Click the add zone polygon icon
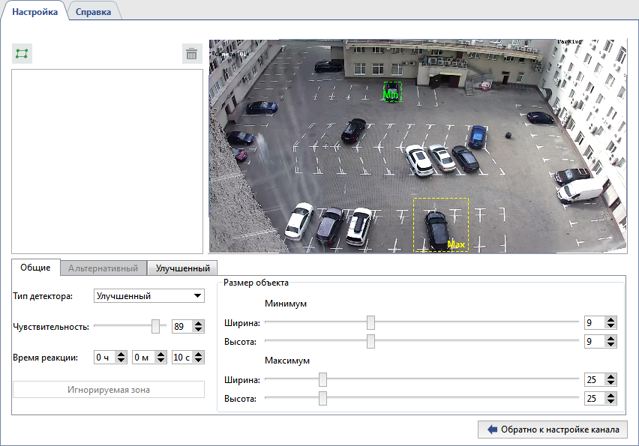The width and height of the screenshot is (639, 446). [22, 54]
